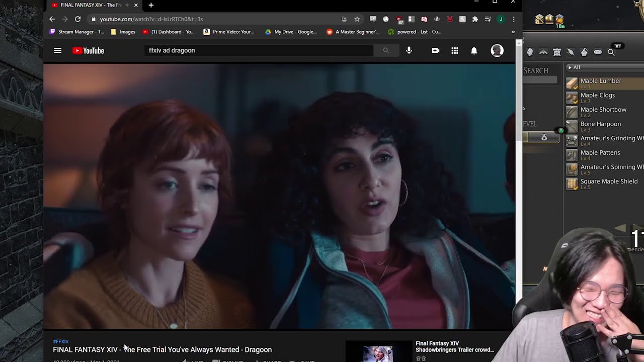
Task: Open the Shadowbringers Trailer crowd video title
Action: [x=455, y=346]
